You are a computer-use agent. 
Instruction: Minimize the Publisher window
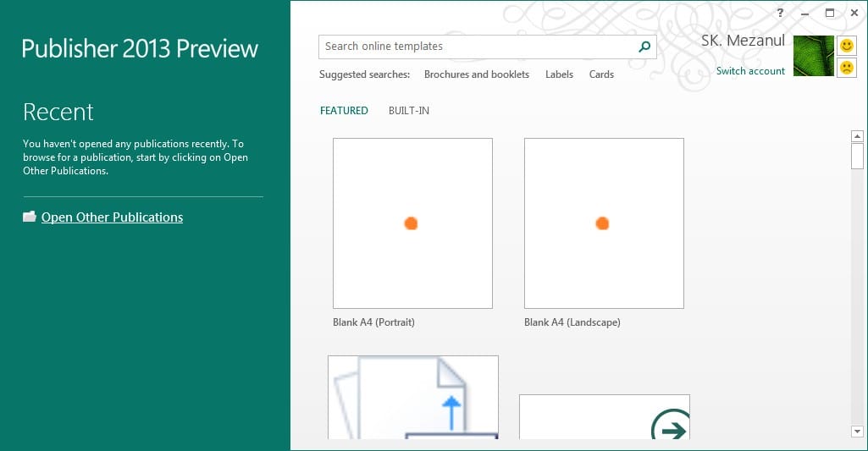[804, 14]
